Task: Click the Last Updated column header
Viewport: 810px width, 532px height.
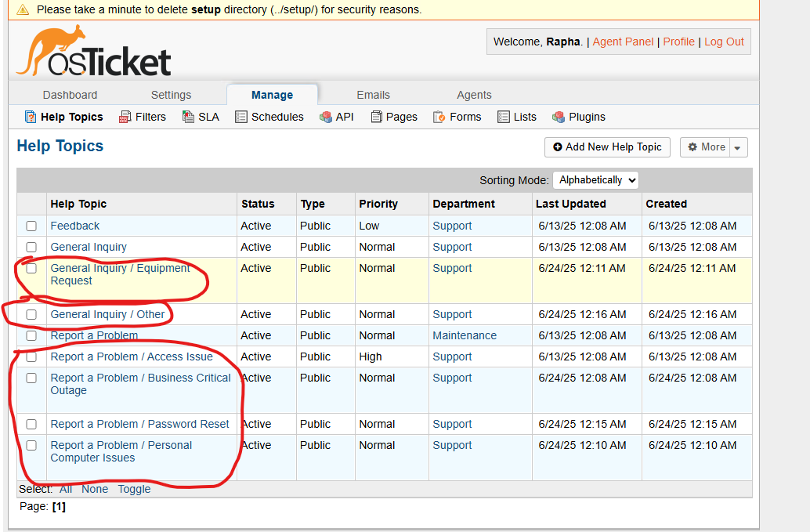Action: [571, 204]
